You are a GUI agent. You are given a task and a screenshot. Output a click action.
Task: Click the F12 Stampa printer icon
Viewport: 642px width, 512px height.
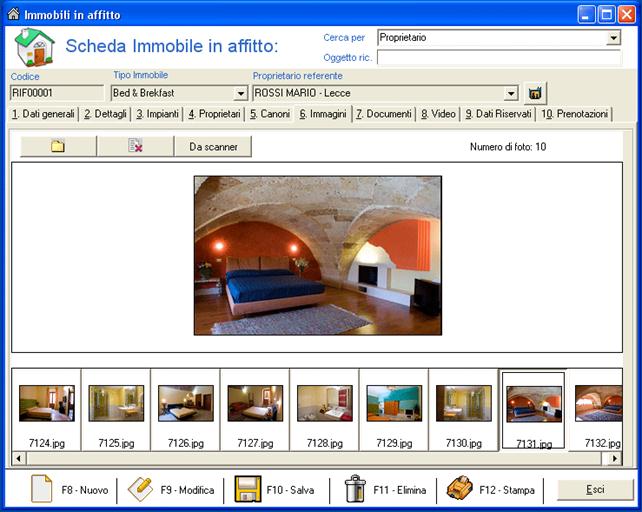point(460,489)
